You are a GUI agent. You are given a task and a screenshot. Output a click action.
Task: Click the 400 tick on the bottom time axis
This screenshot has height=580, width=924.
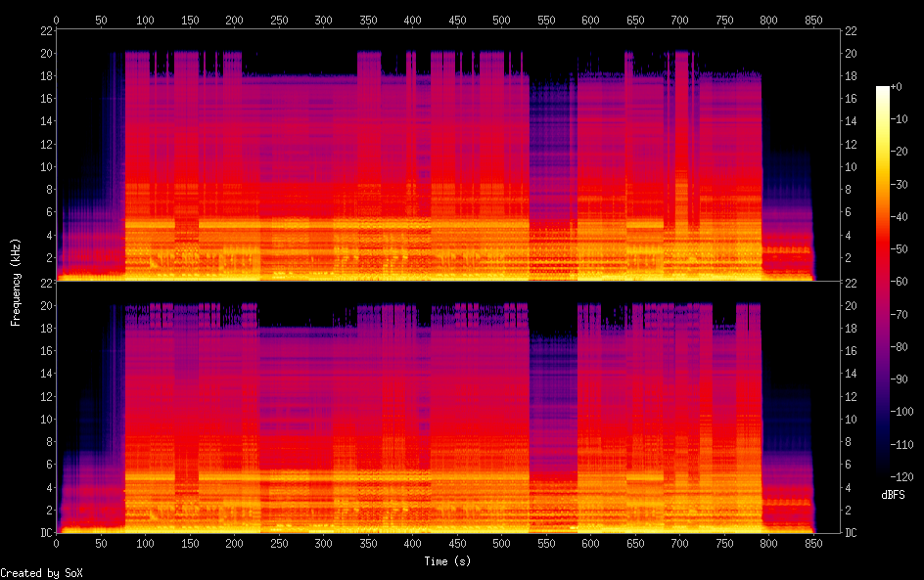[x=412, y=542]
